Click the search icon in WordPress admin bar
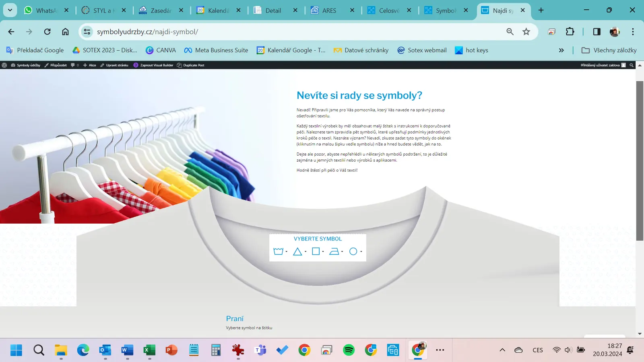 click(632, 65)
